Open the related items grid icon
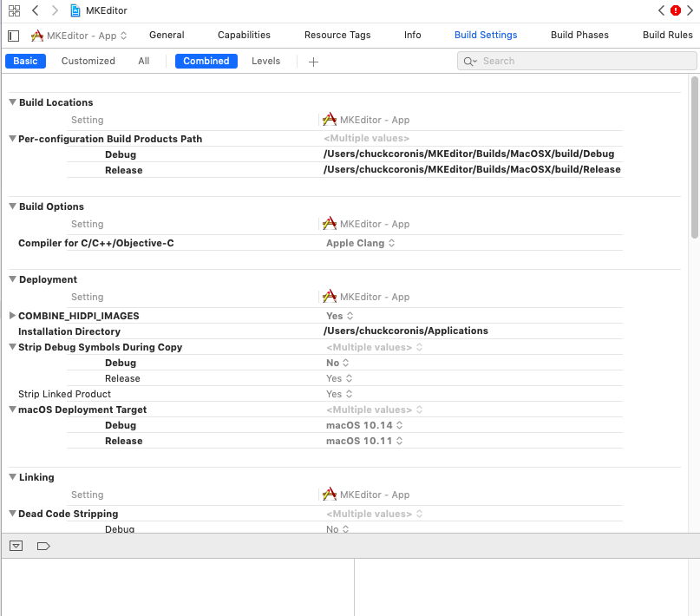The width and height of the screenshot is (700, 616). tap(14, 10)
